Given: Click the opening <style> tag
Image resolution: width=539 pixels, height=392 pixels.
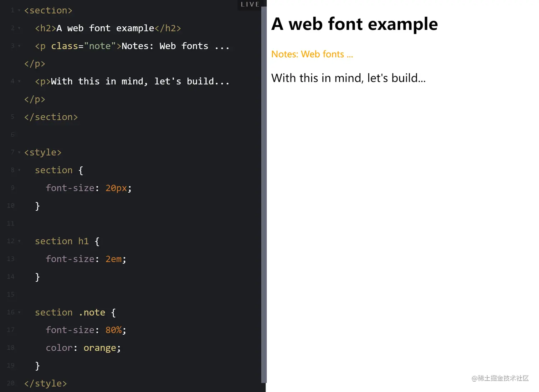Looking at the screenshot, I should click(43, 152).
